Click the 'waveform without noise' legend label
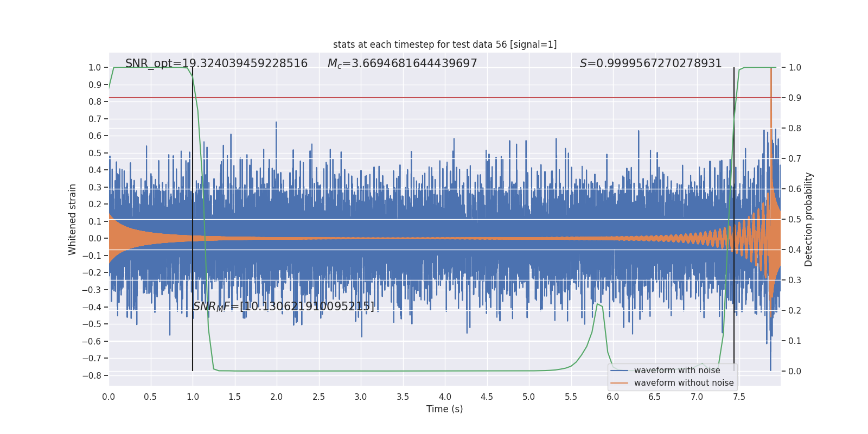This screenshot has height=434, width=868. point(684,383)
